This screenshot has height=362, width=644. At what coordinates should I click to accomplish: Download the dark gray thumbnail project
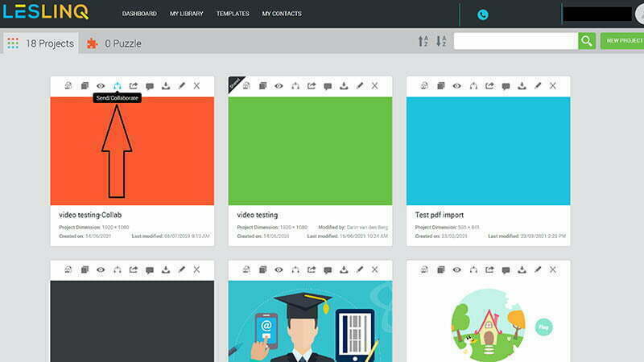click(x=166, y=269)
